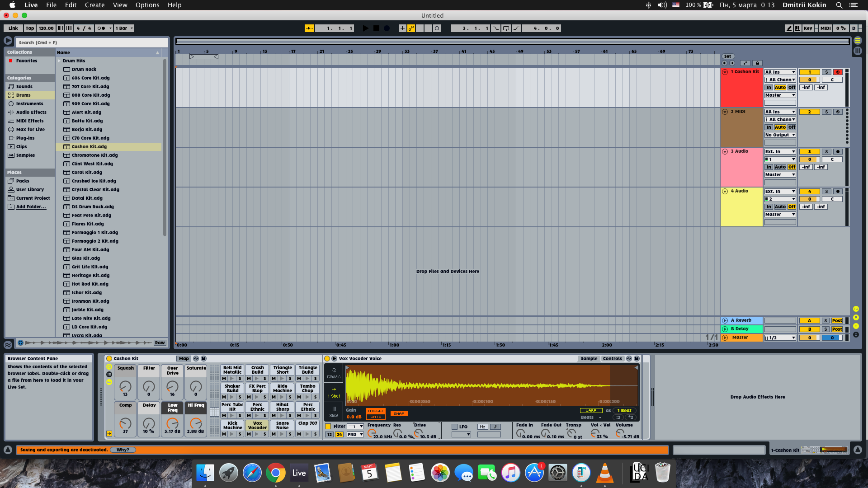Toggle the metronome button
868x488 pixels.
click(x=103, y=28)
